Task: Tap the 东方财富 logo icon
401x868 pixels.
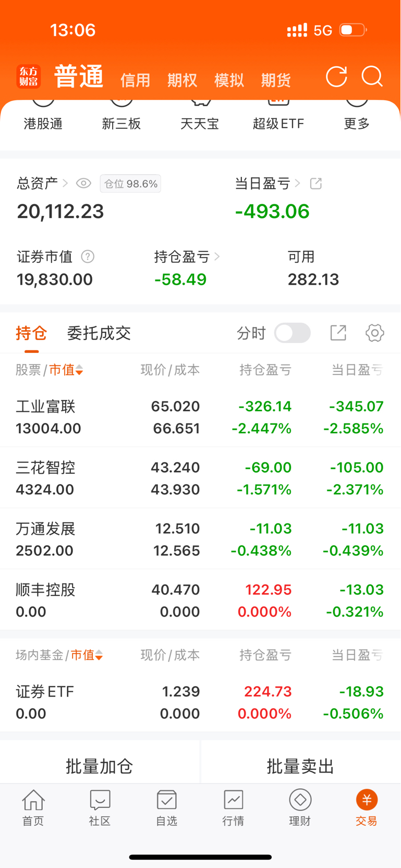Action: [29, 76]
